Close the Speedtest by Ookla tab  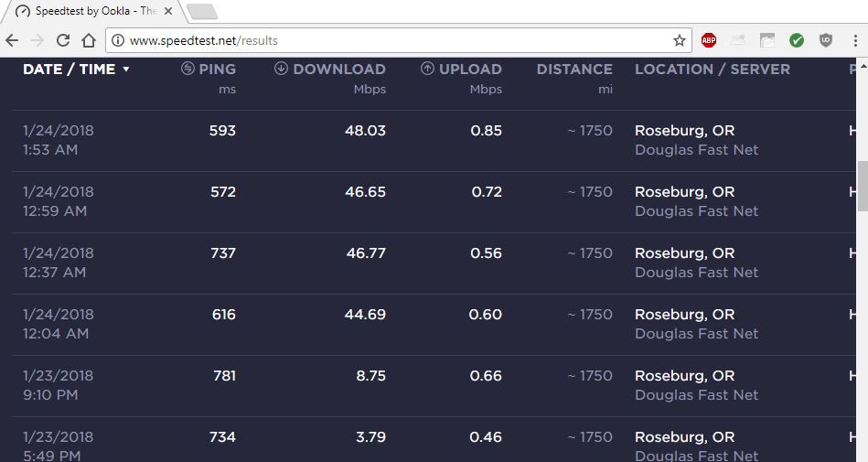coord(168,12)
